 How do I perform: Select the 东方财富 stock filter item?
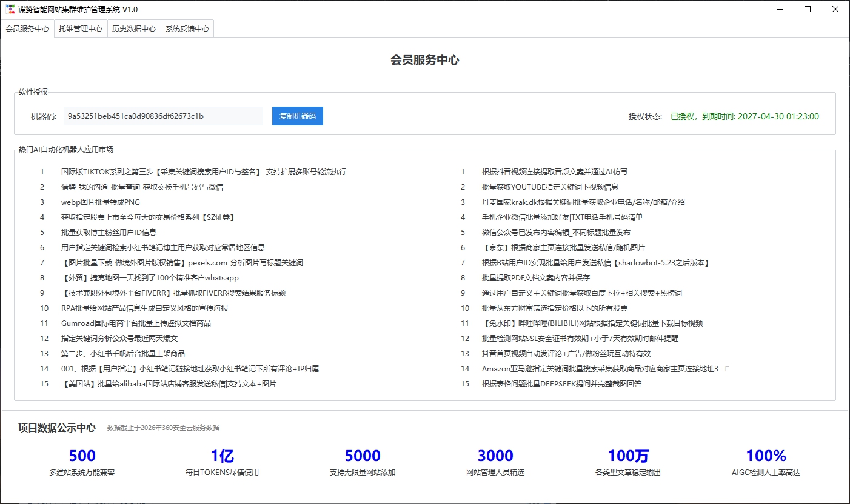(555, 308)
